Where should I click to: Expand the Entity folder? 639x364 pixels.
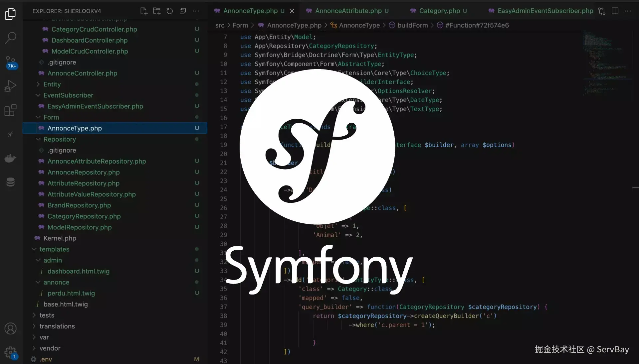(x=52, y=84)
